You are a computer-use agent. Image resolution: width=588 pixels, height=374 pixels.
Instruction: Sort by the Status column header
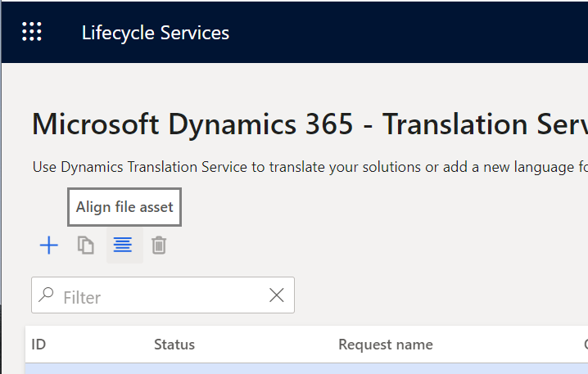coord(174,345)
